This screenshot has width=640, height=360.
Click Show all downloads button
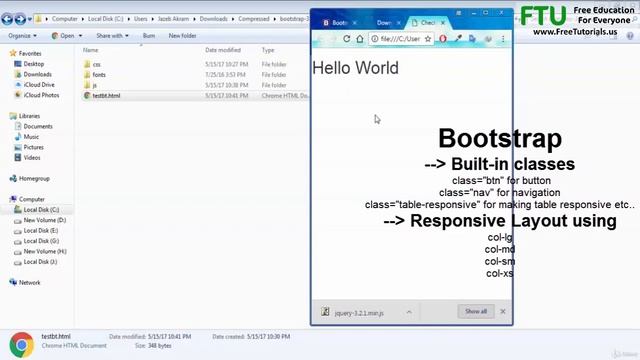[476, 311]
